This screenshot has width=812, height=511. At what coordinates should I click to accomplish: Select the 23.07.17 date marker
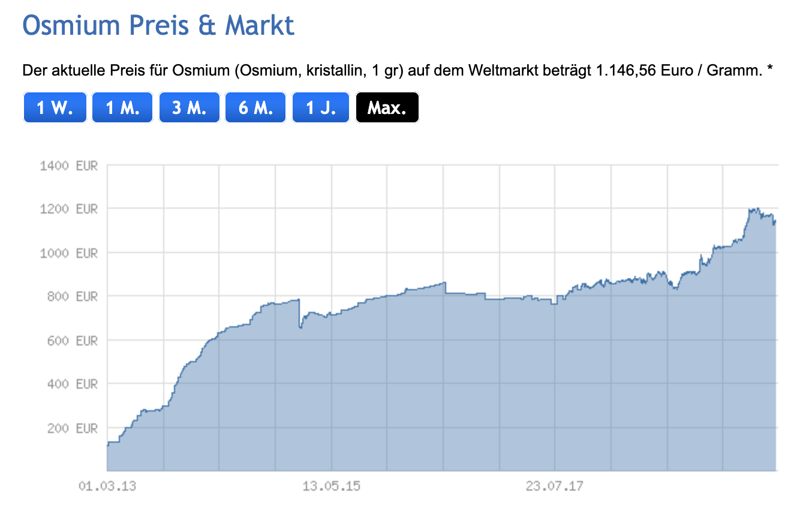tap(555, 486)
